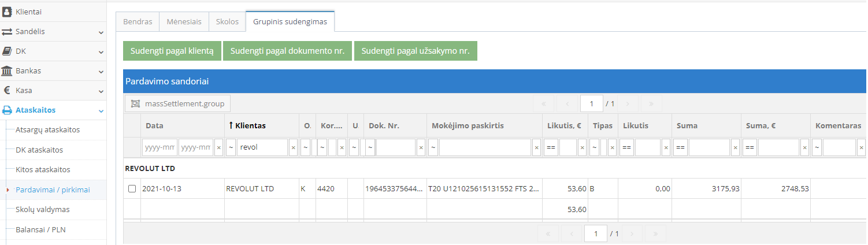Viewport: 868px width, 245px height.
Task: Click the Klientai contacts icon in sidebar
Action: click(8, 12)
